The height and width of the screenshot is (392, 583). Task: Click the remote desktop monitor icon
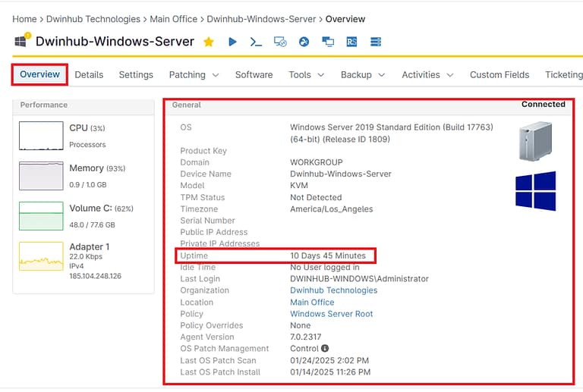tap(280, 42)
